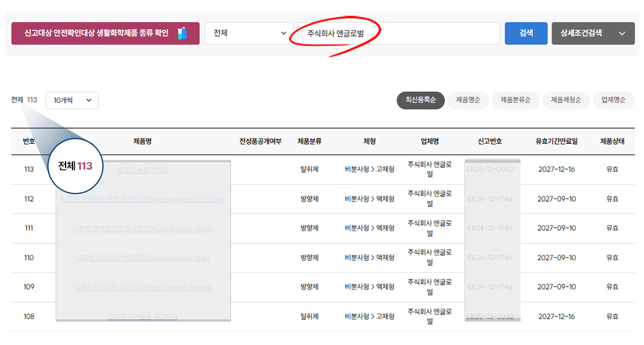The height and width of the screenshot is (345, 644).
Task: Open the Diffuser Kosbara Ya'ar product link
Action: coord(142,257)
